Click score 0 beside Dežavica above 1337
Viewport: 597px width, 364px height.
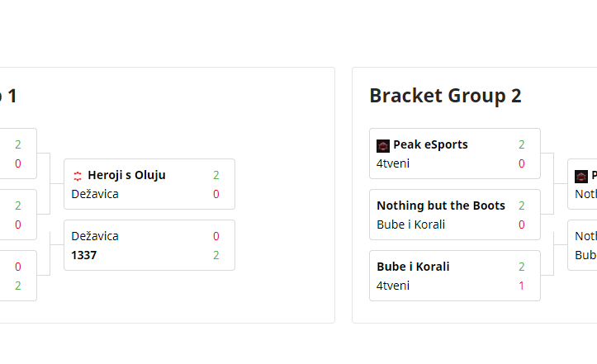point(216,236)
